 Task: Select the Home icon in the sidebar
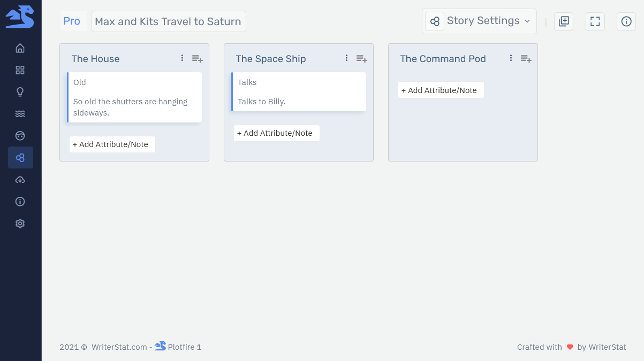tap(20, 48)
